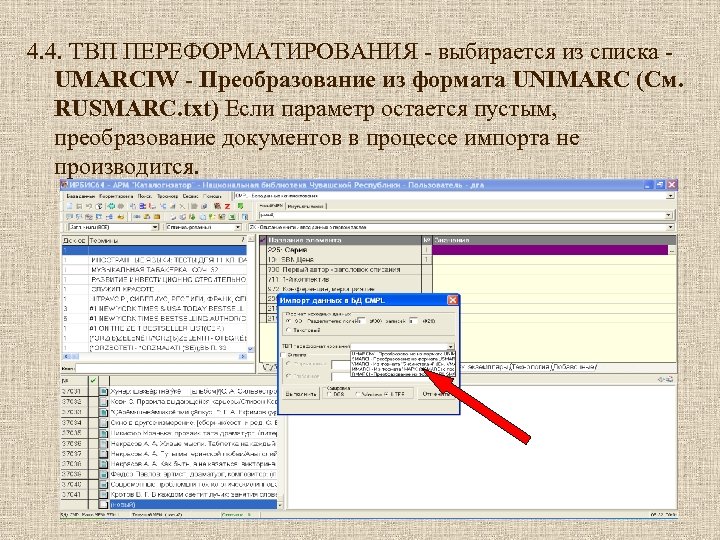Click the Название элемента column header
This screenshot has width=720, height=540.
(x=343, y=240)
